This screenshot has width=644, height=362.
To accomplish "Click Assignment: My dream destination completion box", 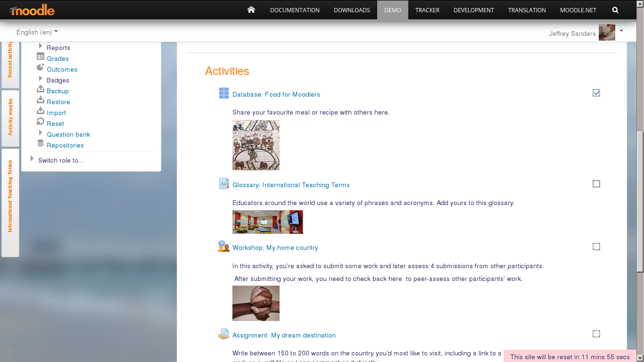I will (x=596, y=334).
